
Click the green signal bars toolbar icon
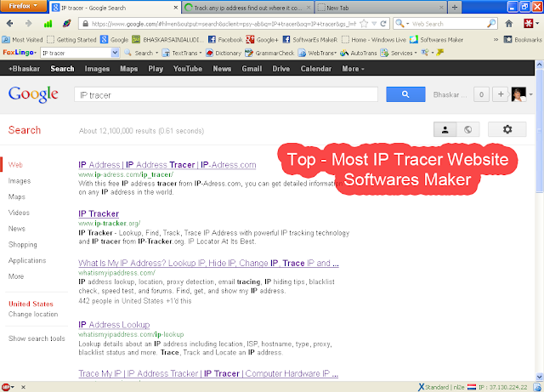(48, 24)
